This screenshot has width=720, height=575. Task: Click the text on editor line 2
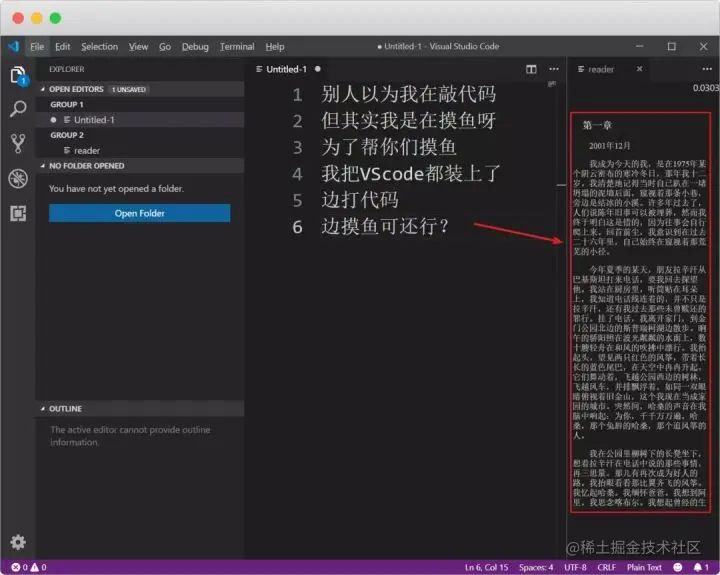(x=408, y=121)
